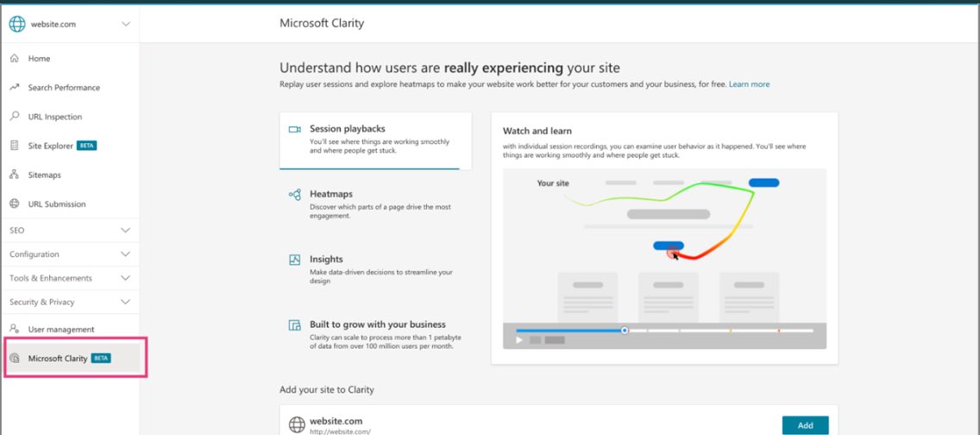
Task: Open the website.com site selector dropdown
Action: 126,24
